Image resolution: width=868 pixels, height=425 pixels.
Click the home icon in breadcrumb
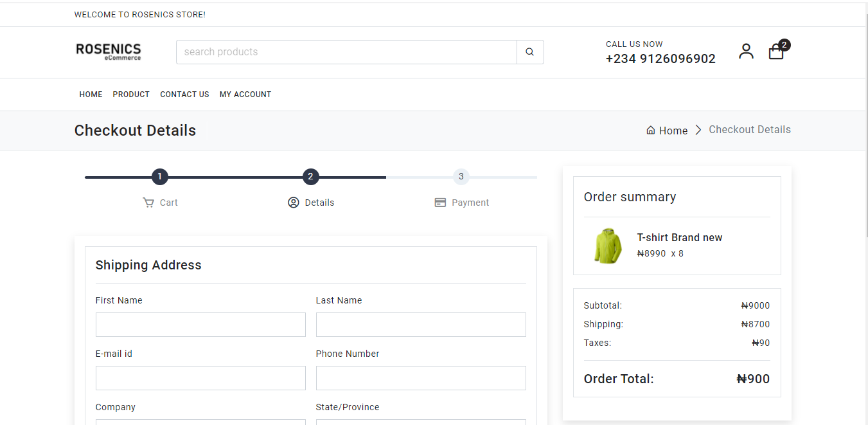point(651,131)
